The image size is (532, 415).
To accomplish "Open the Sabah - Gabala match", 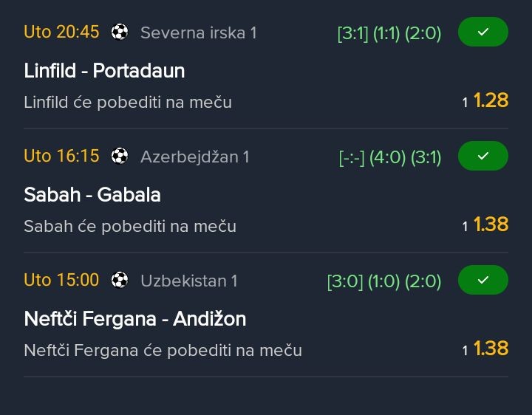I will click(x=92, y=195).
